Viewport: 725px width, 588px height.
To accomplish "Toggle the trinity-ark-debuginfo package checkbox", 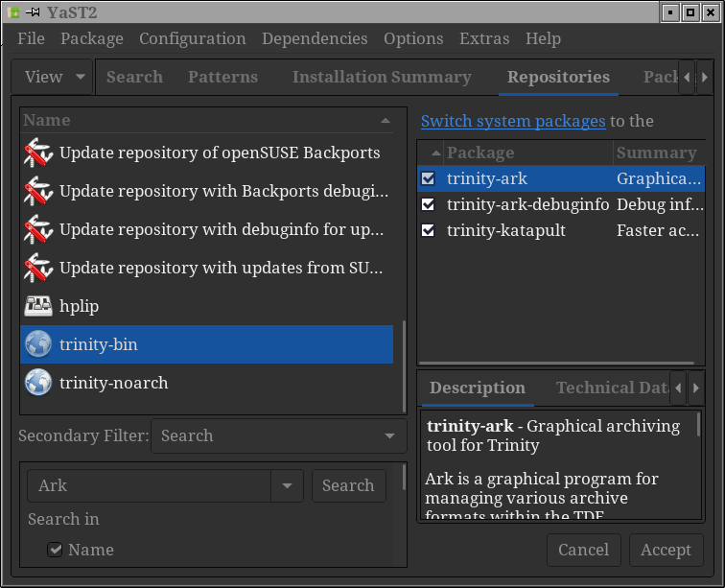I will 428,204.
